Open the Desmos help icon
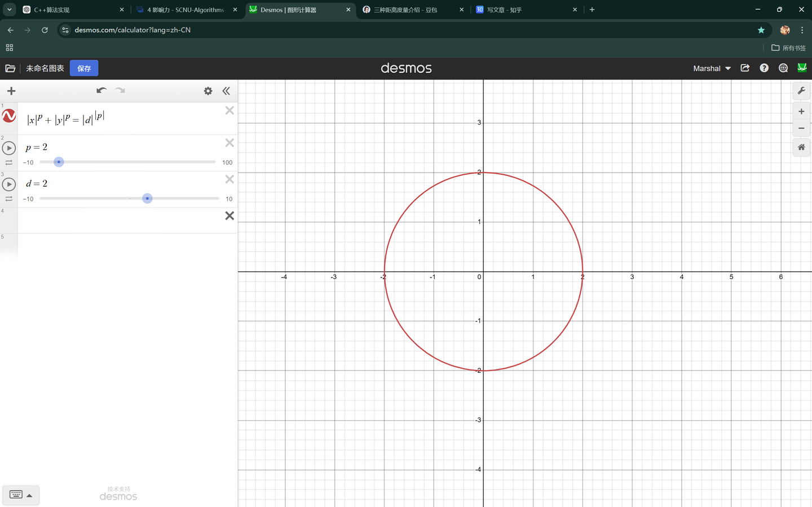The width and height of the screenshot is (812, 507). click(764, 68)
